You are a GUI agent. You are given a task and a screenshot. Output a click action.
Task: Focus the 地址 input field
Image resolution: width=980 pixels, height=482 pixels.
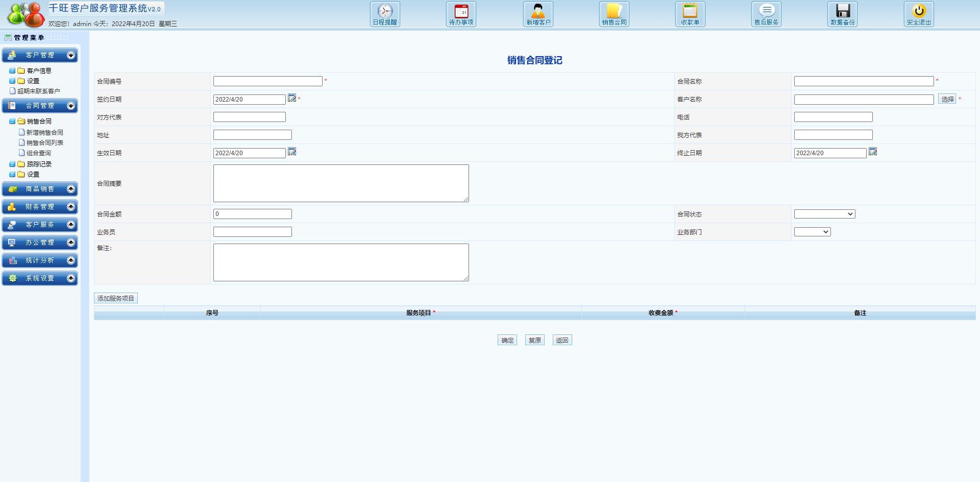pyautogui.click(x=253, y=135)
